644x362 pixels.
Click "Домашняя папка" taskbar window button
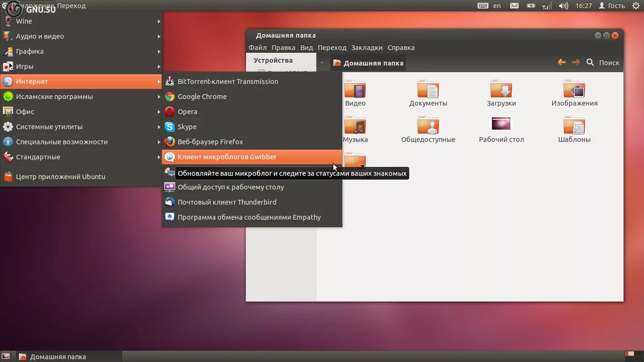[x=68, y=357]
